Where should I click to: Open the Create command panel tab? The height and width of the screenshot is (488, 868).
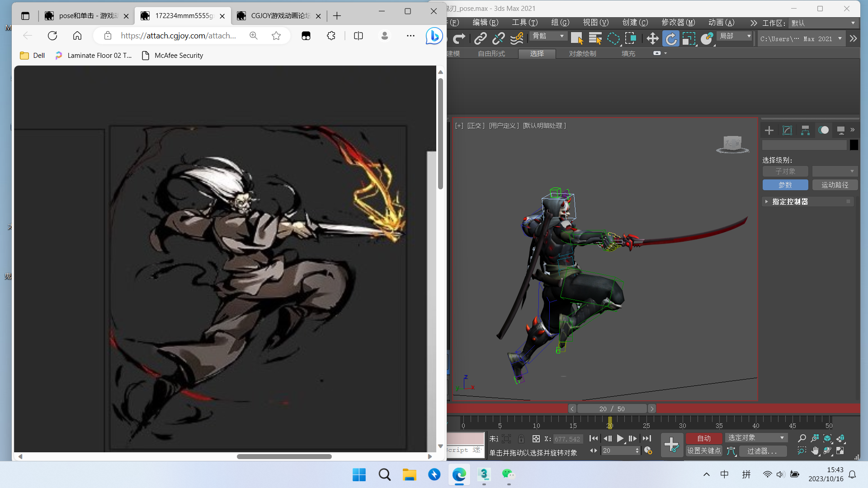click(769, 131)
